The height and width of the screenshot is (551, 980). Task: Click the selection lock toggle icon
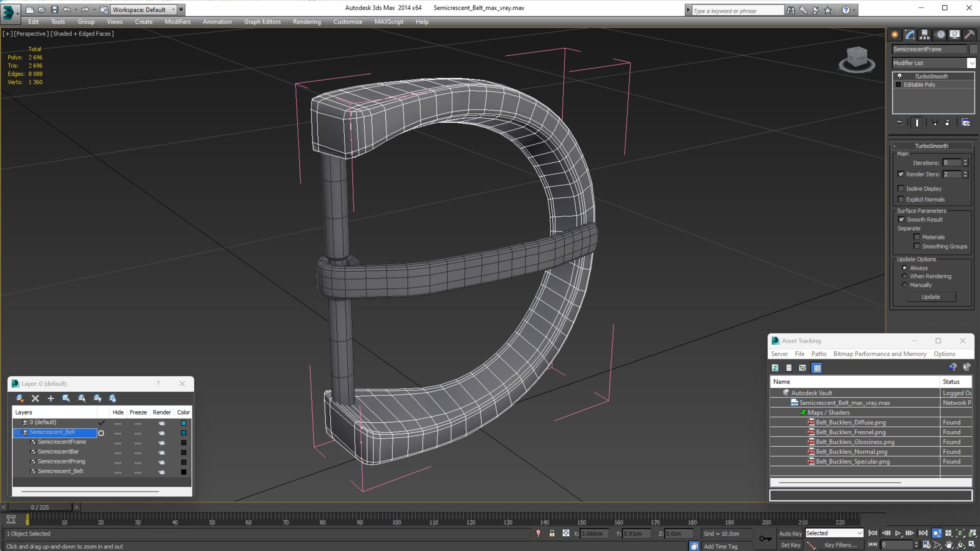[552, 533]
